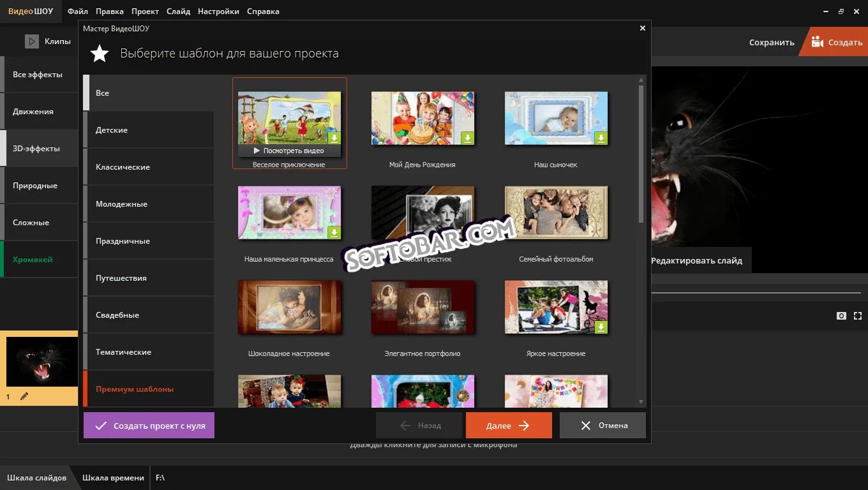This screenshot has width=868, height=490.
Task: Click the fullscreen preview icon
Action: tap(857, 316)
